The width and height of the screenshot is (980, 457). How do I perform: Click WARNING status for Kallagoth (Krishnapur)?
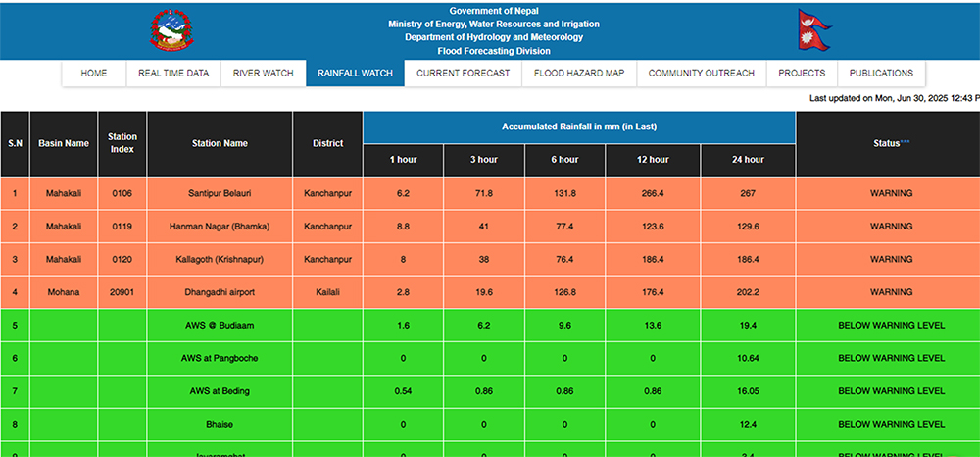pyautogui.click(x=891, y=260)
